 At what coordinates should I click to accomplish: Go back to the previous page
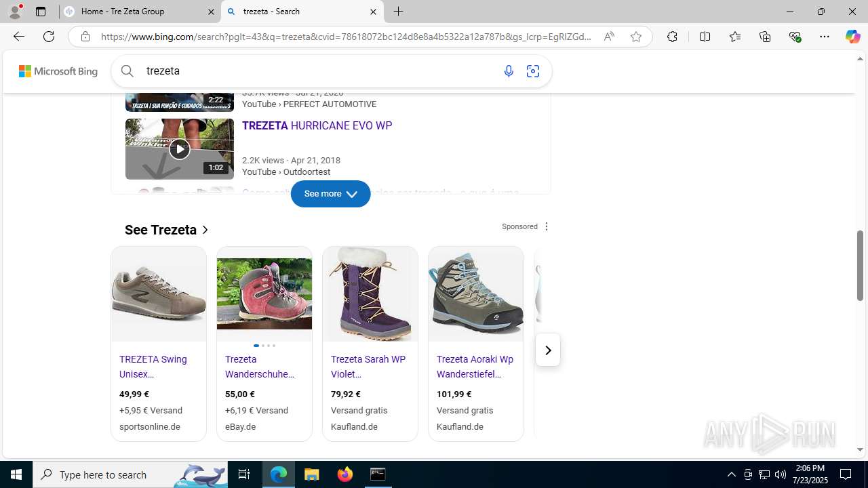(18, 37)
